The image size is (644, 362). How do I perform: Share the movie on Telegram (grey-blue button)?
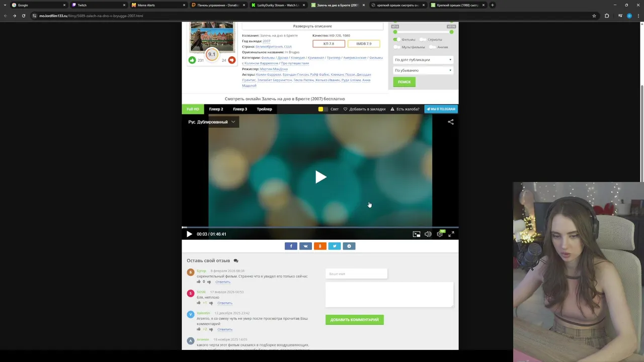click(349, 246)
